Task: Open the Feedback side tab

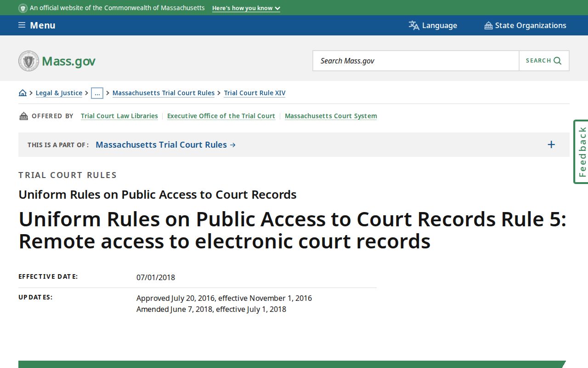Action: [x=581, y=152]
